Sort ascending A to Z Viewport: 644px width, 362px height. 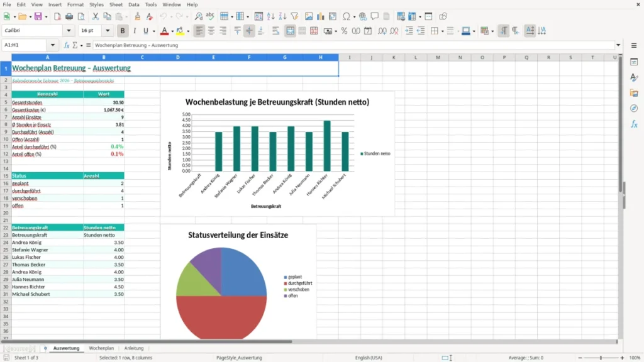point(270,16)
